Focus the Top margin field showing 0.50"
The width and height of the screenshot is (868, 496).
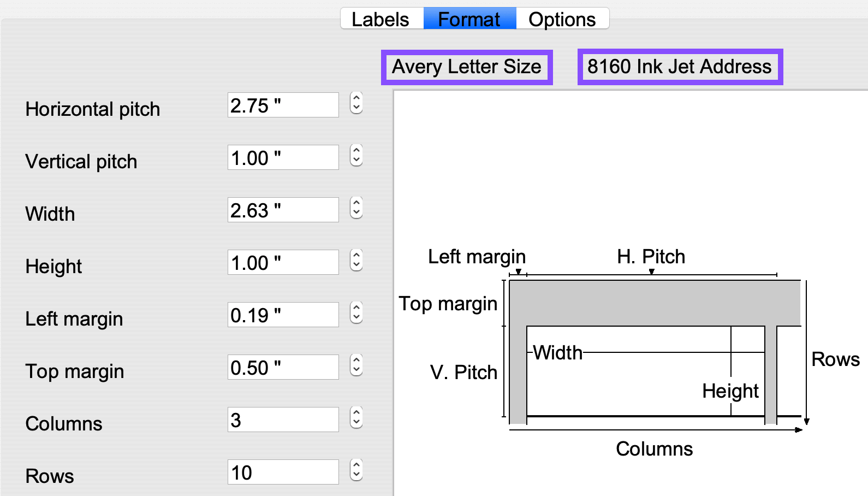[x=283, y=367]
